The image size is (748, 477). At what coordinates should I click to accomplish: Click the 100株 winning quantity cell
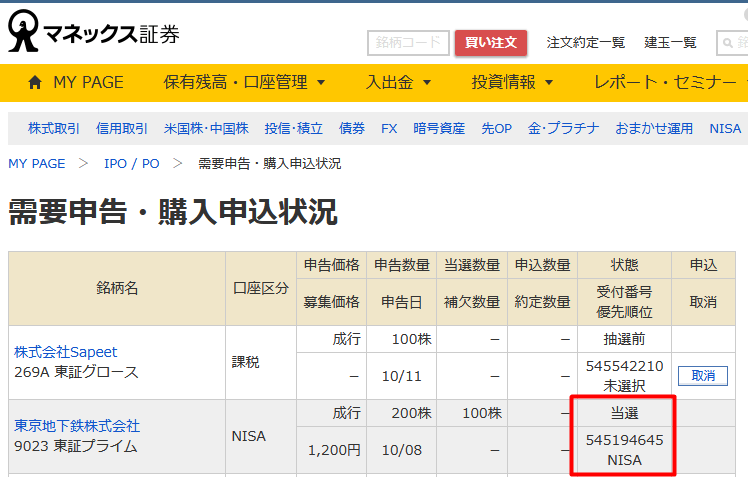(472, 413)
